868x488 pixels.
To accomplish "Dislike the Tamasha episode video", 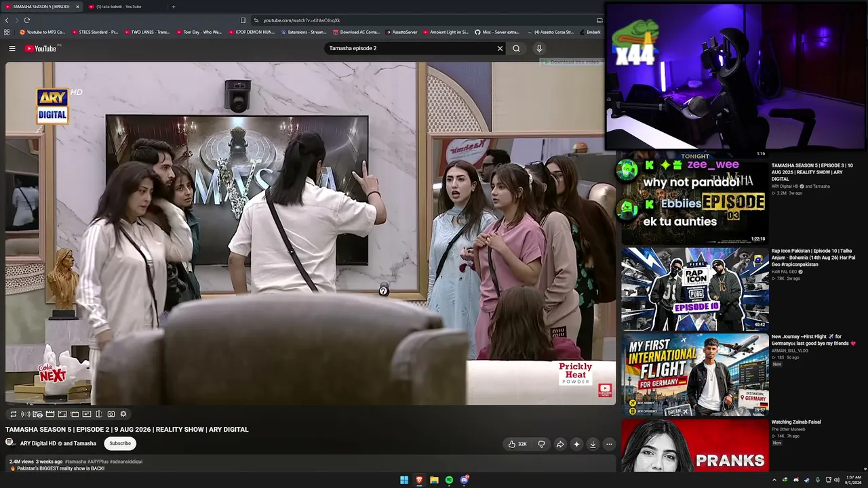I will pos(541,444).
